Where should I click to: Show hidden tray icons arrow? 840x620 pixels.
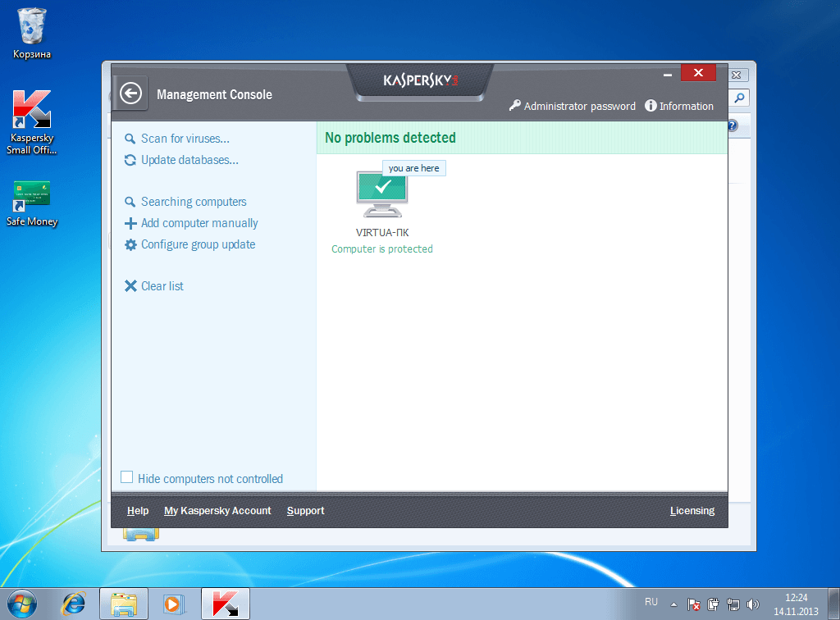click(674, 604)
